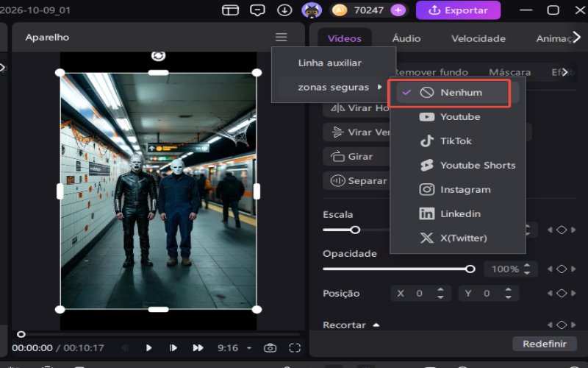Play next frame step button
The image size is (588, 368).
[173, 347]
